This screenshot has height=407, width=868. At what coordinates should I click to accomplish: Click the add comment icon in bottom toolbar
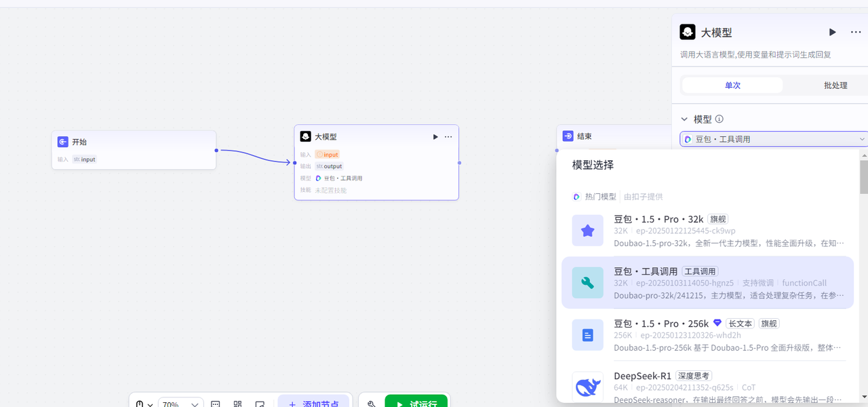click(x=260, y=404)
